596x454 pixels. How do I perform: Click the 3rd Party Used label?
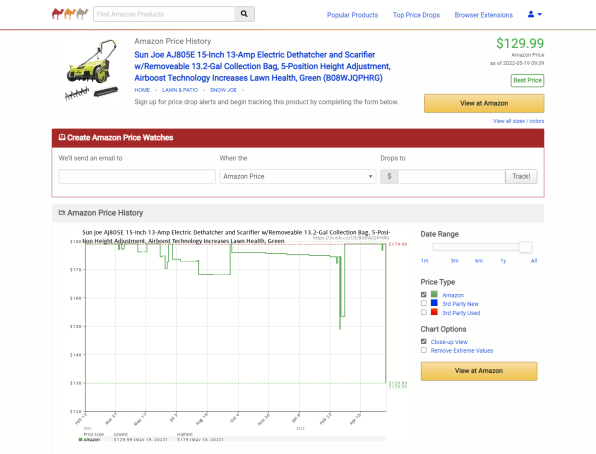click(x=461, y=313)
